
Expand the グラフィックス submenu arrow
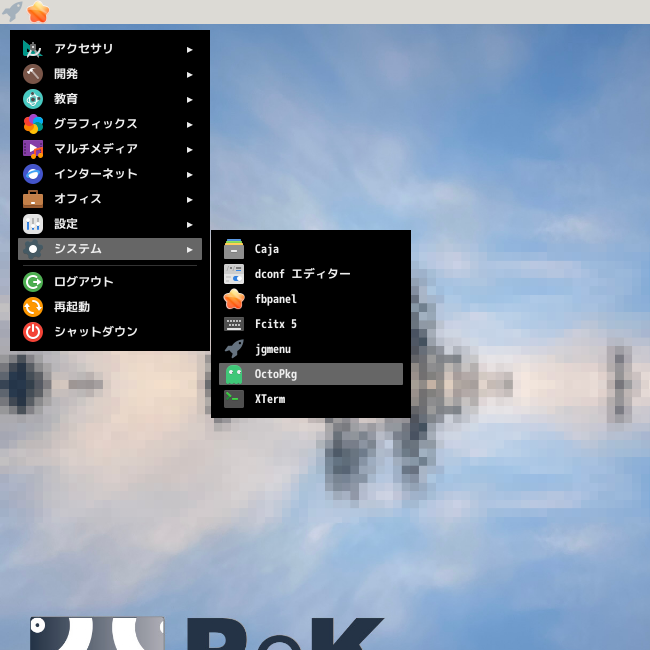click(x=189, y=124)
